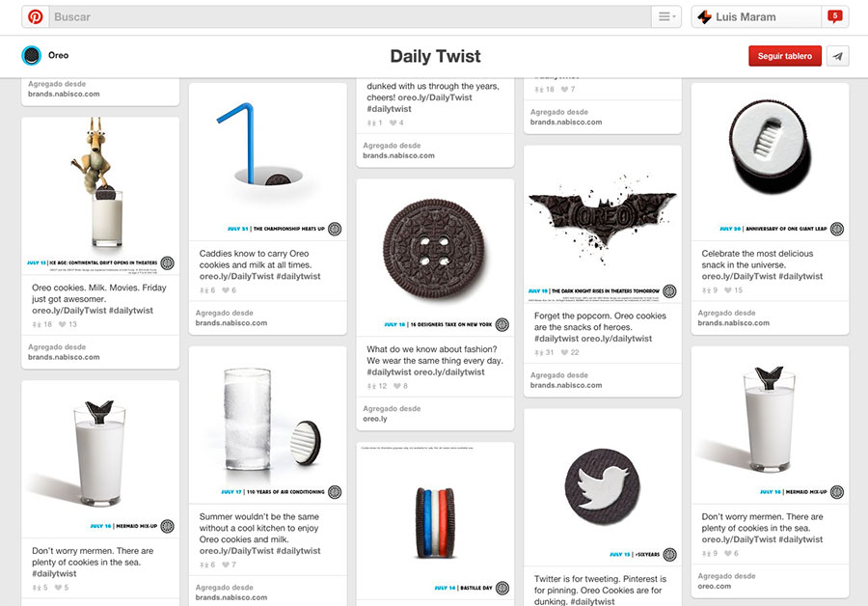The image size is (868, 606).
Task: Click the Pinterest logo icon
Action: coord(35,17)
